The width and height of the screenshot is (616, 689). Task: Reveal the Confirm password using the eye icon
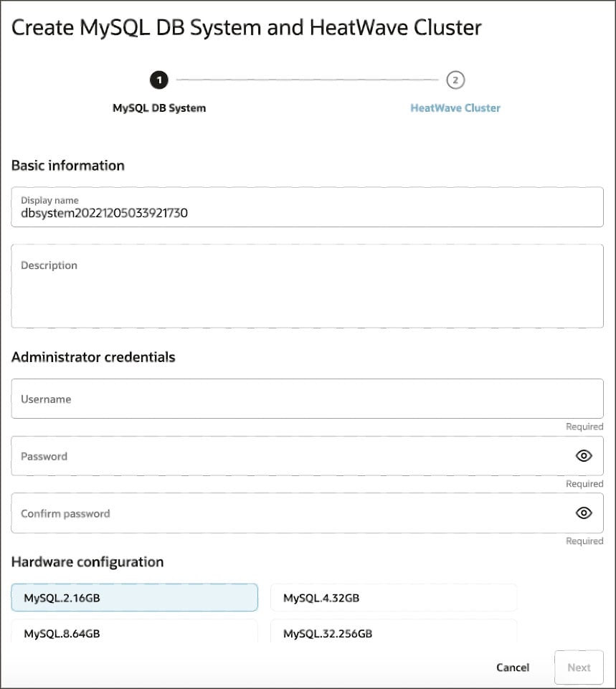[583, 513]
